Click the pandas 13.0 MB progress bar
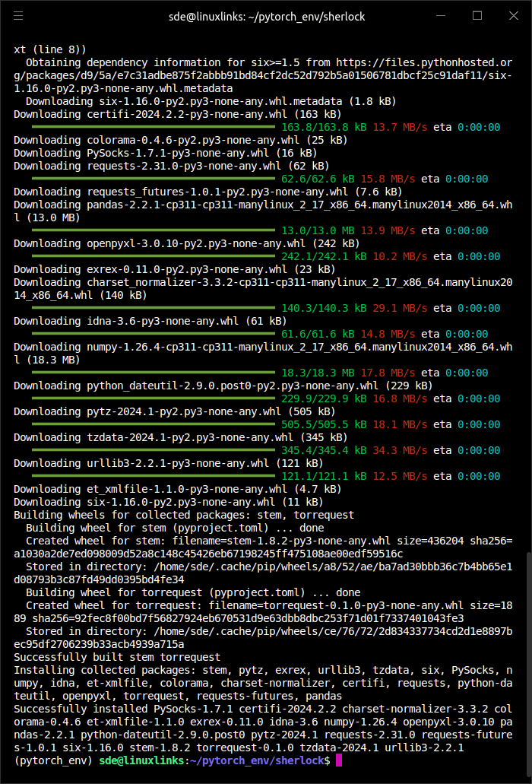This screenshot has height=784, width=532. coord(154,230)
